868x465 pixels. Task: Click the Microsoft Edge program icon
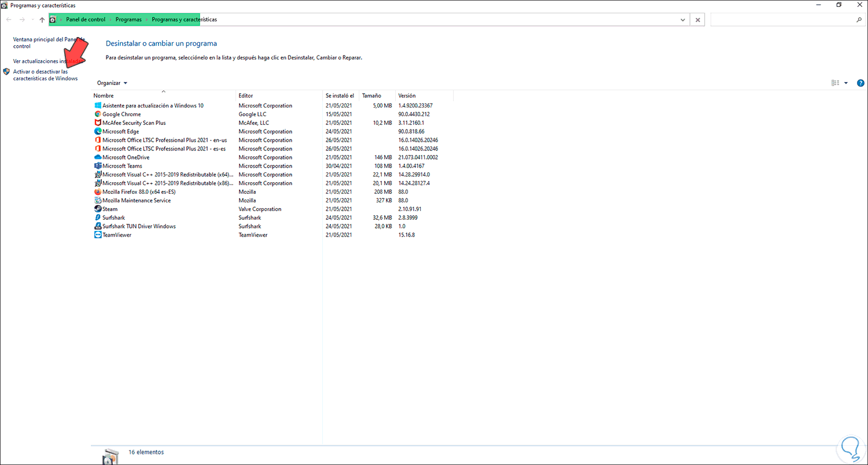(98, 132)
